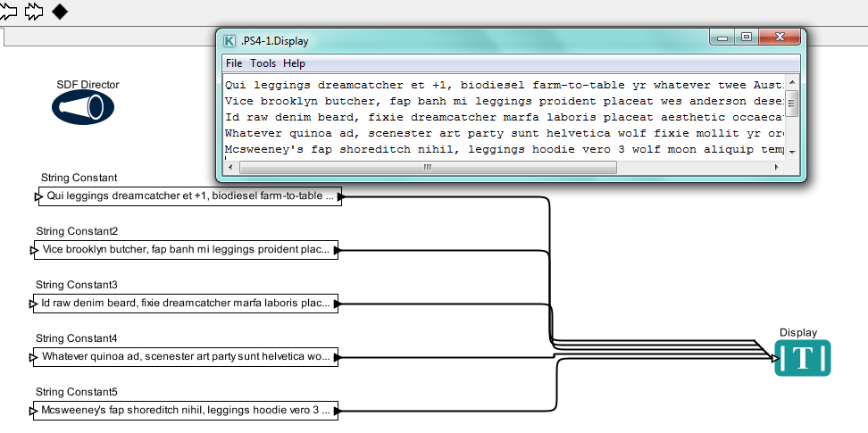Screen dimensions: 868x433
Task: Click the port icon left of the black diamond
Action: 35,12
